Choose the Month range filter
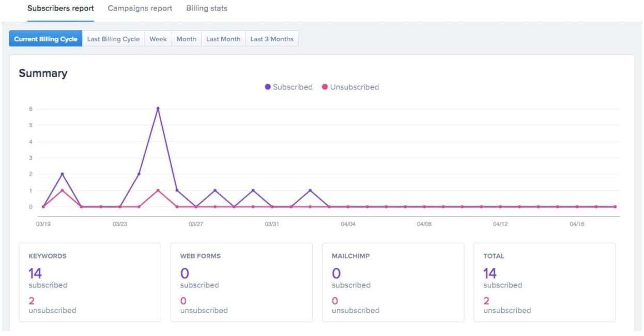 coord(186,39)
